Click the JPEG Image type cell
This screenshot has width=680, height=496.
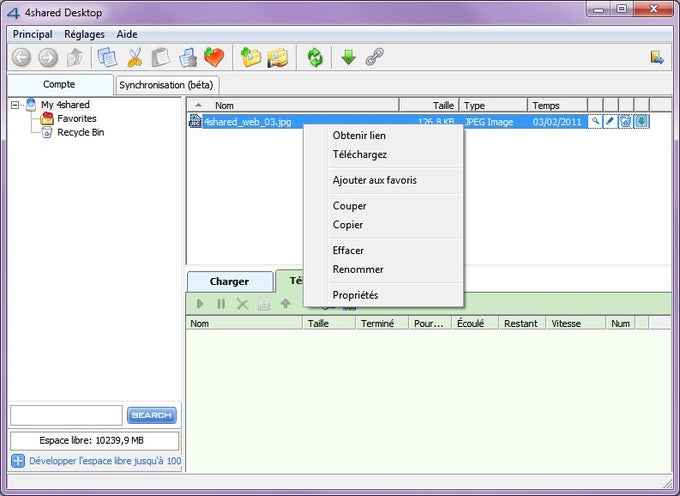click(x=489, y=122)
